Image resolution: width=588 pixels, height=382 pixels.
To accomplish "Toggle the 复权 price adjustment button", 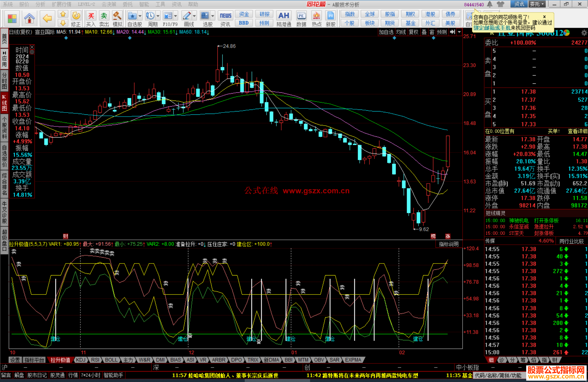I will coord(414,32).
